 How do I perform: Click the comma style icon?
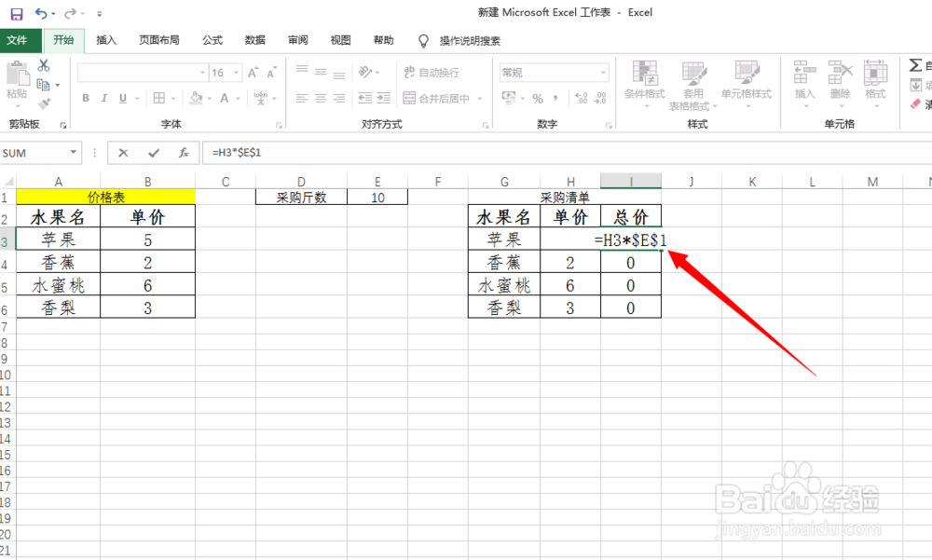(555, 99)
